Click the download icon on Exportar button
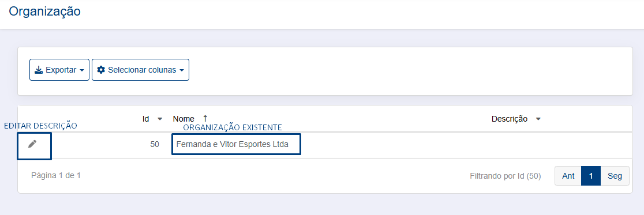 [39, 70]
